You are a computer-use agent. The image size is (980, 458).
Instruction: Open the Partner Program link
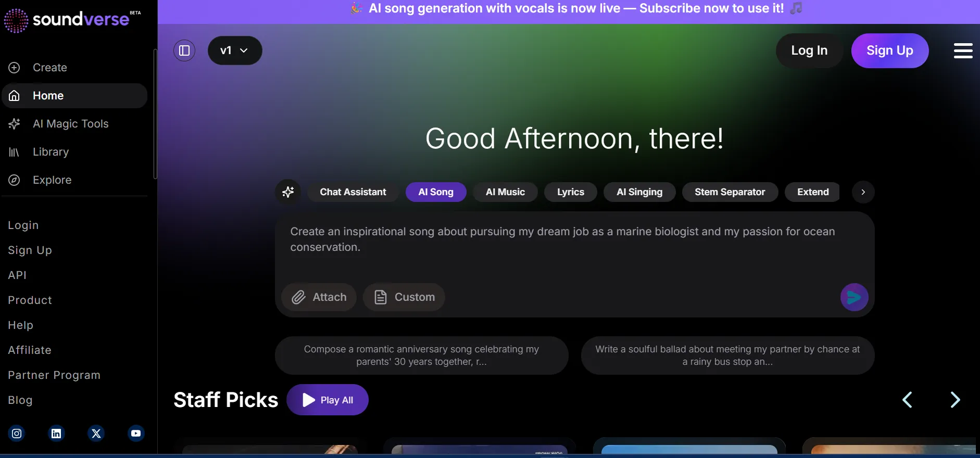tap(54, 375)
